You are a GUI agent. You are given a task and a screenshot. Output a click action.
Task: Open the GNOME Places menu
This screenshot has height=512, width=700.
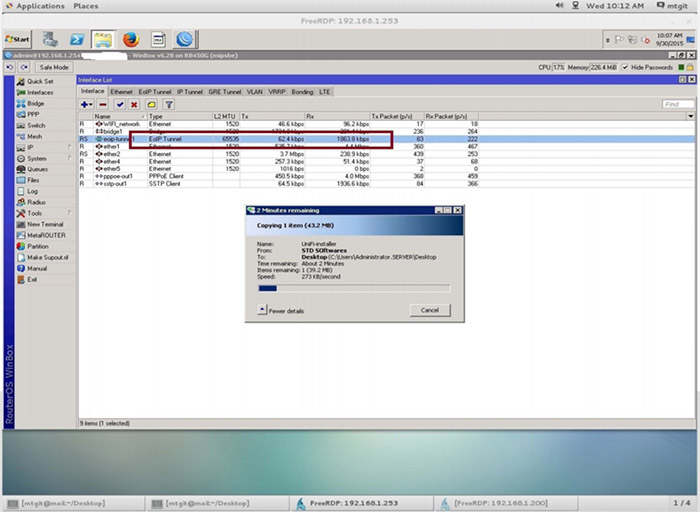[x=86, y=6]
